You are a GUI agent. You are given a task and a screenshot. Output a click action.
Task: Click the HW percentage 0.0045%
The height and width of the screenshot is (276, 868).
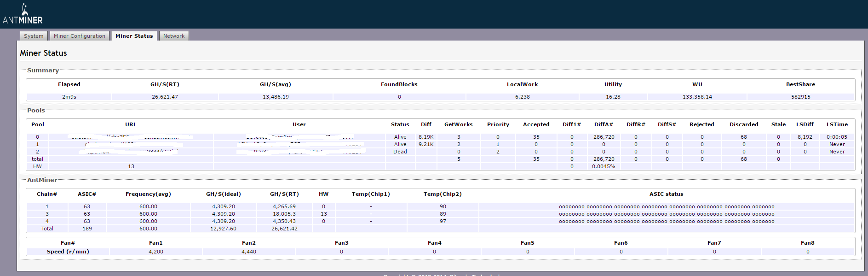point(604,166)
